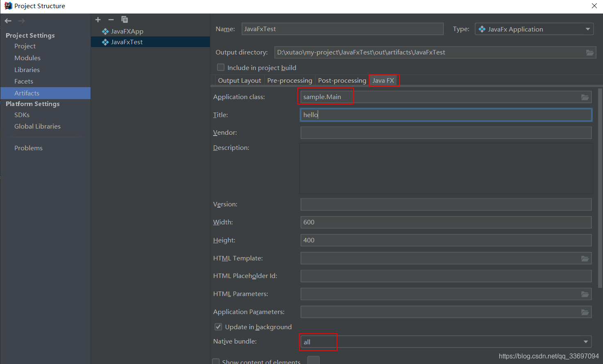Click the Vendor input field
Viewport: 603px width, 364px height.
click(x=446, y=133)
